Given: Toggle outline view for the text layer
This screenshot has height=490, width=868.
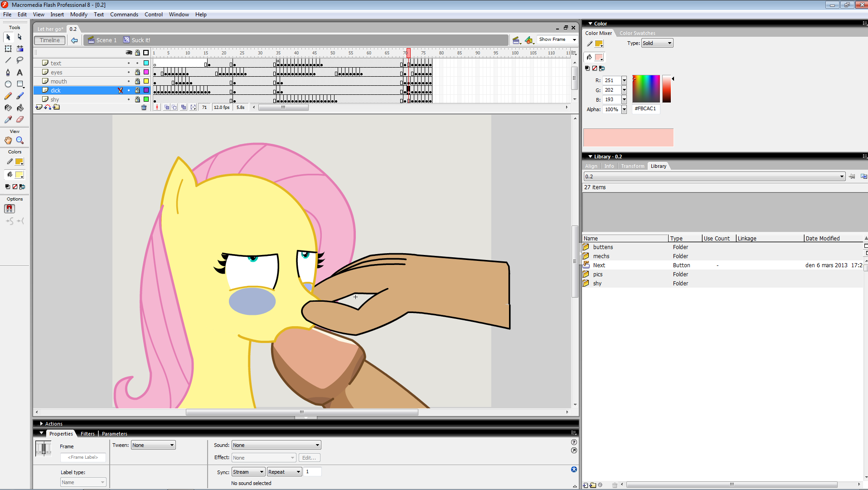Looking at the screenshot, I should (146, 63).
